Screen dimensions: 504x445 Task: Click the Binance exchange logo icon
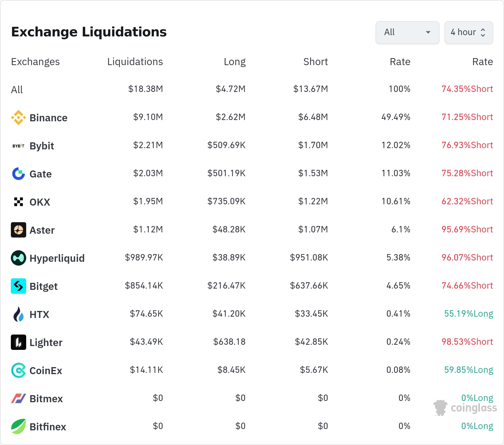(19, 117)
